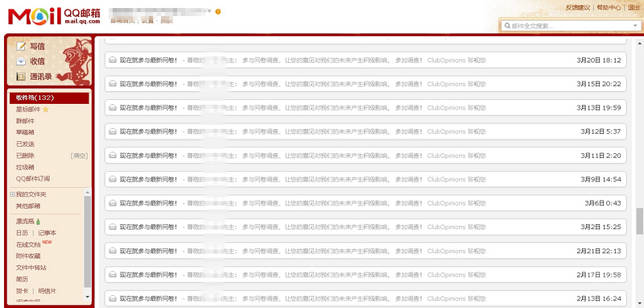Open the 草稿箱 drafts folder
This screenshot has height=308, width=644.
(x=25, y=132)
